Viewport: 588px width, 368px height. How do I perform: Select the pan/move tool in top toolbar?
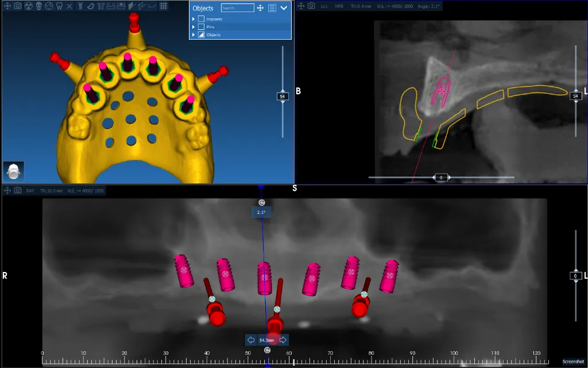(8, 5)
